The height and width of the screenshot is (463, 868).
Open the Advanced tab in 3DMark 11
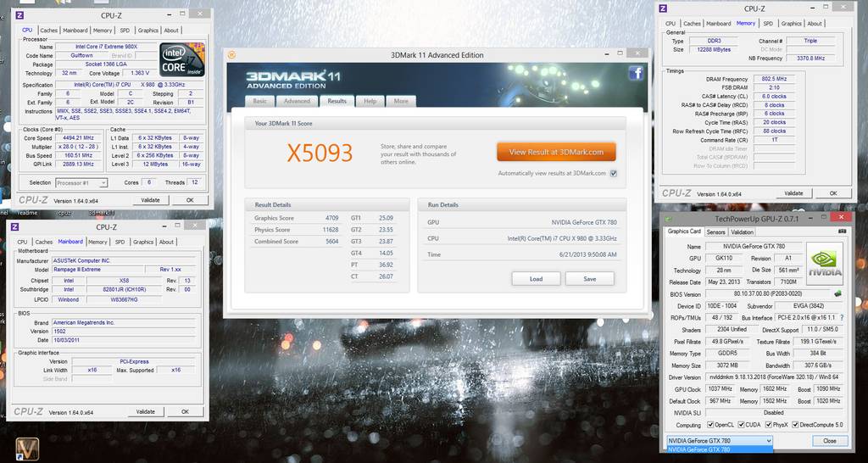click(x=297, y=101)
